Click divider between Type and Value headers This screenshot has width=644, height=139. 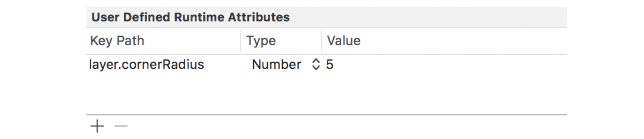point(321,41)
